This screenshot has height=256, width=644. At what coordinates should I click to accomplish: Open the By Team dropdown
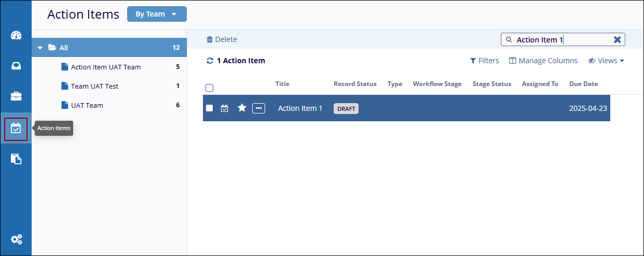click(x=156, y=14)
